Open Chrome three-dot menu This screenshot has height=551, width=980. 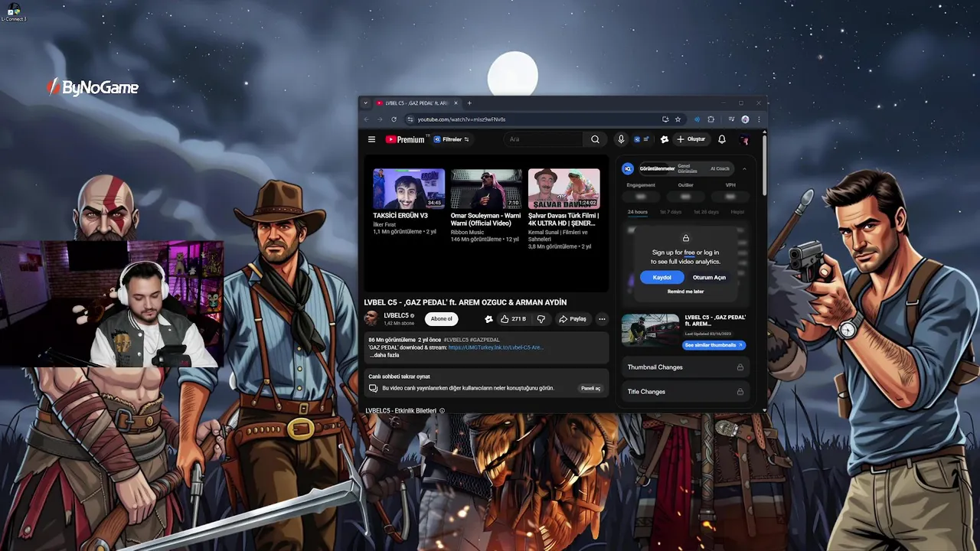(759, 119)
